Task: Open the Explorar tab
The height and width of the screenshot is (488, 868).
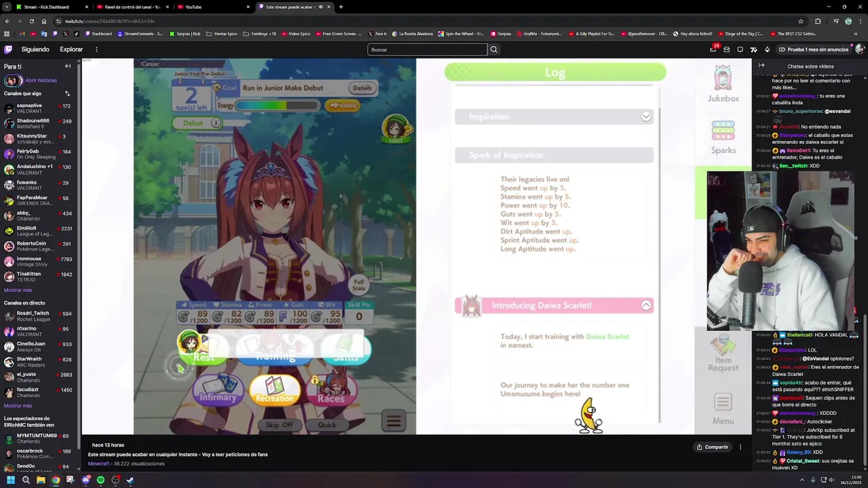Action: tap(71, 49)
